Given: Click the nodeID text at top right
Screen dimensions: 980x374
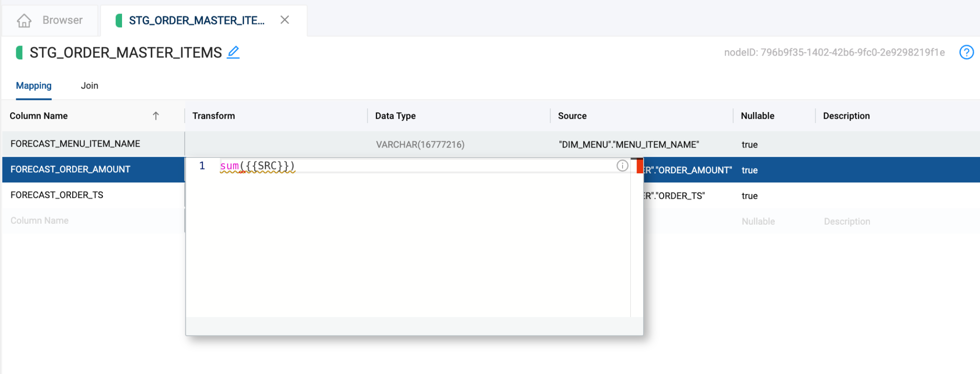Looking at the screenshot, I should (834, 52).
